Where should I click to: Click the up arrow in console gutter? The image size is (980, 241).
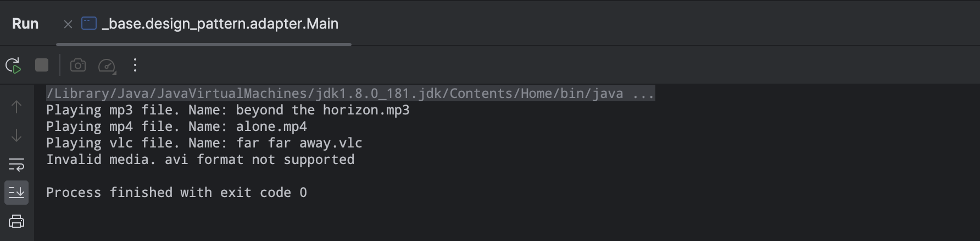tap(16, 107)
